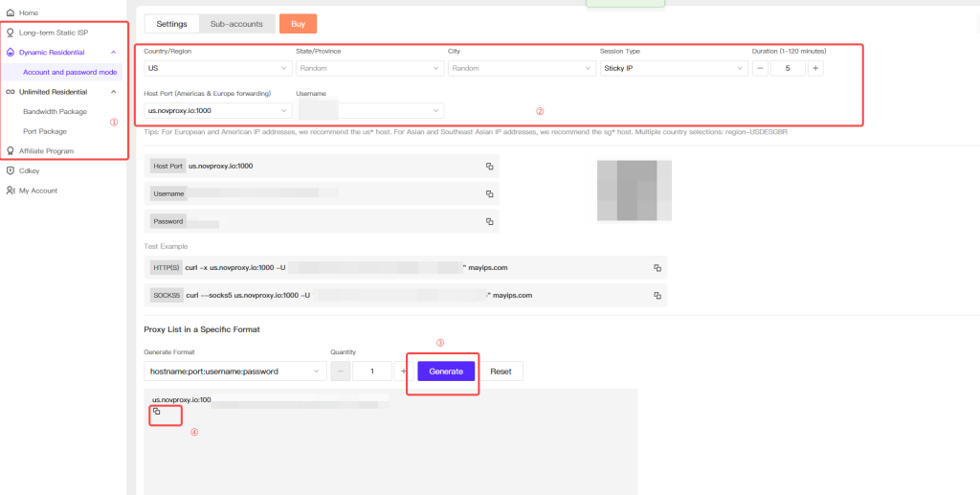Screen dimensions: 980x495
Task: Copy the generated proxy list
Action: click(157, 412)
